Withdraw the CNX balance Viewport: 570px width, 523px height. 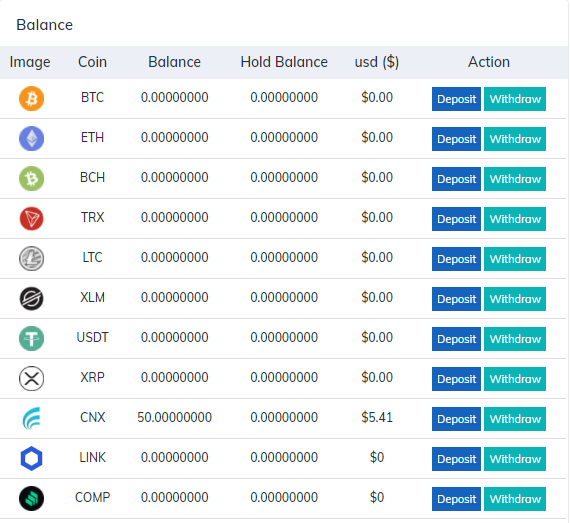(515, 419)
